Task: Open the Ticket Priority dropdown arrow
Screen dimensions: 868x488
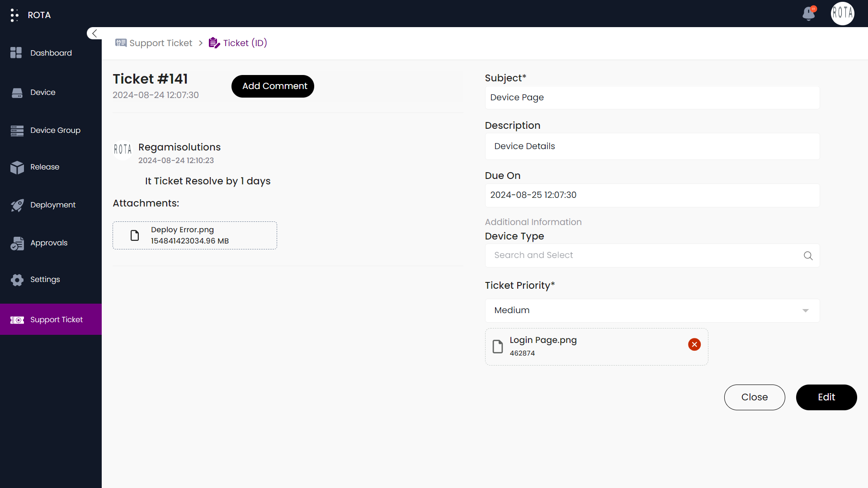Action: [806, 310]
